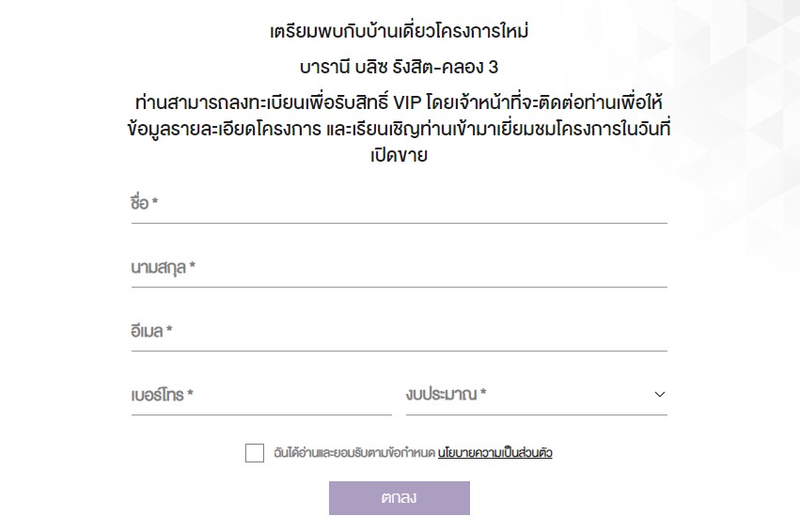Open the นโยบายความเป็นส่วนตัว link

494,453
